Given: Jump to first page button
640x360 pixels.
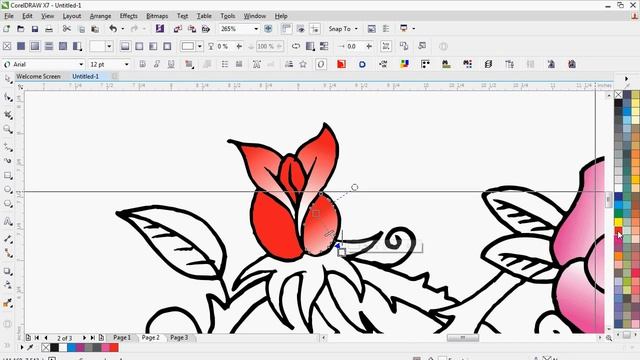Looking at the screenshot, I should [37, 338].
